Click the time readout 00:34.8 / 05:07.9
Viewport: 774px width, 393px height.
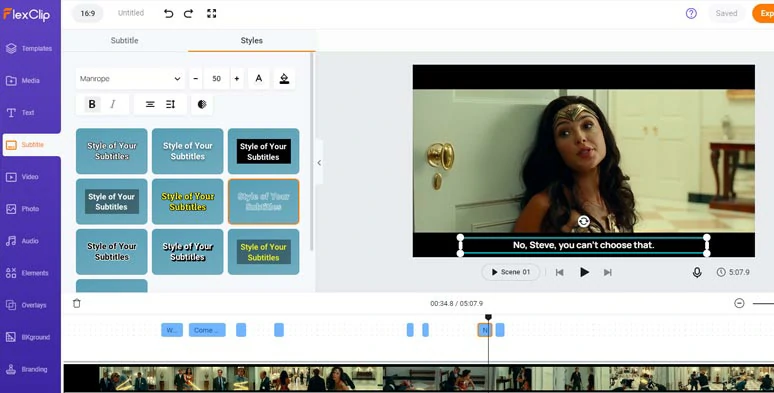[x=456, y=303]
